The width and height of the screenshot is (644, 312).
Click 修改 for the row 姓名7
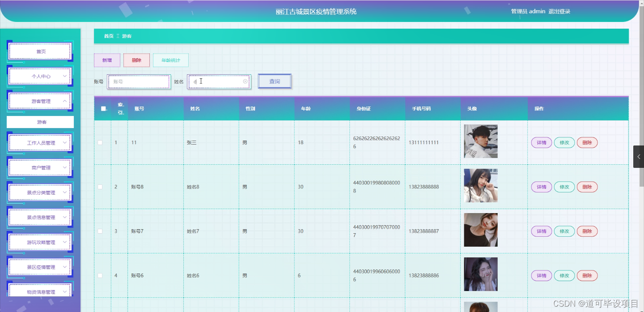click(x=564, y=231)
